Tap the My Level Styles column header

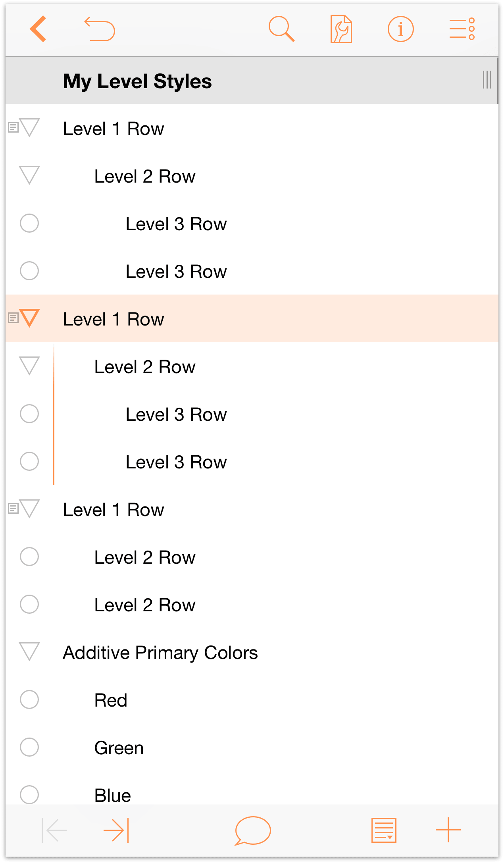tap(137, 81)
